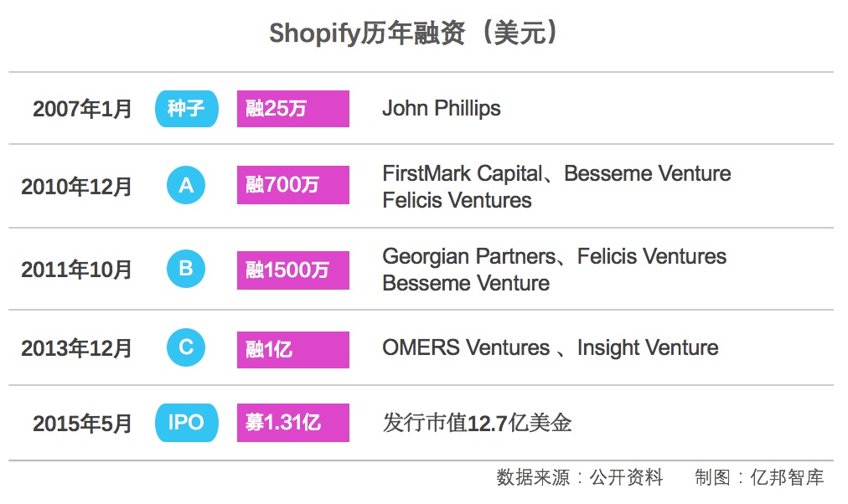Screen dimensions: 848x504
Task: Click the 种子 seed round badge
Action: click(186, 109)
